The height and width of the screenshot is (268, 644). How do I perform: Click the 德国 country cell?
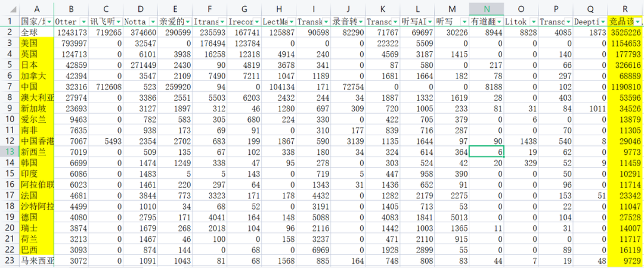(36, 217)
